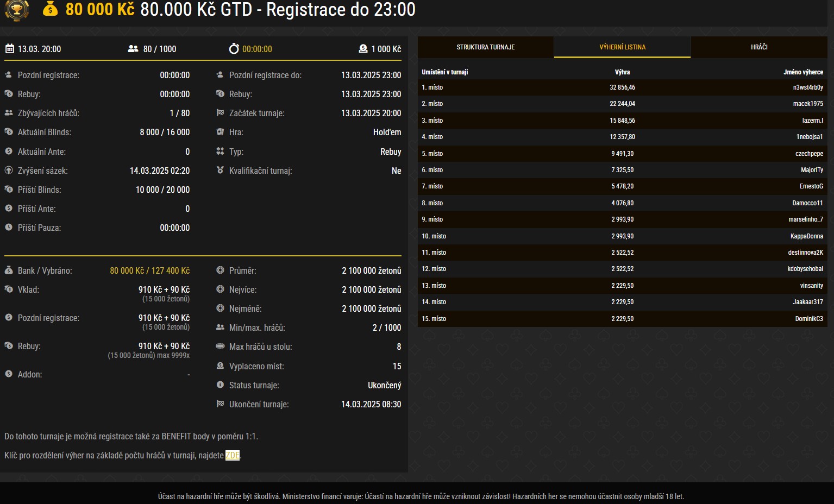Click the icon beside Addon

9,374
